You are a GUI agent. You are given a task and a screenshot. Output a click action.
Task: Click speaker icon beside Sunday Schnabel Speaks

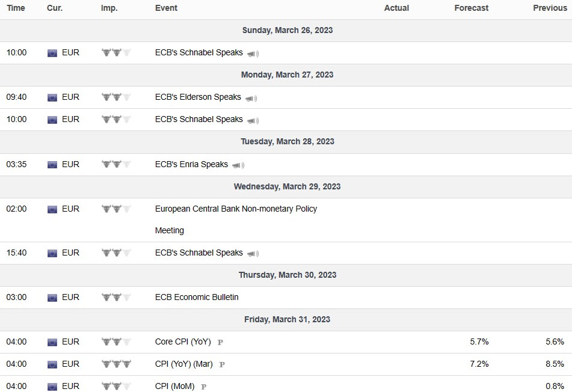tap(253, 53)
